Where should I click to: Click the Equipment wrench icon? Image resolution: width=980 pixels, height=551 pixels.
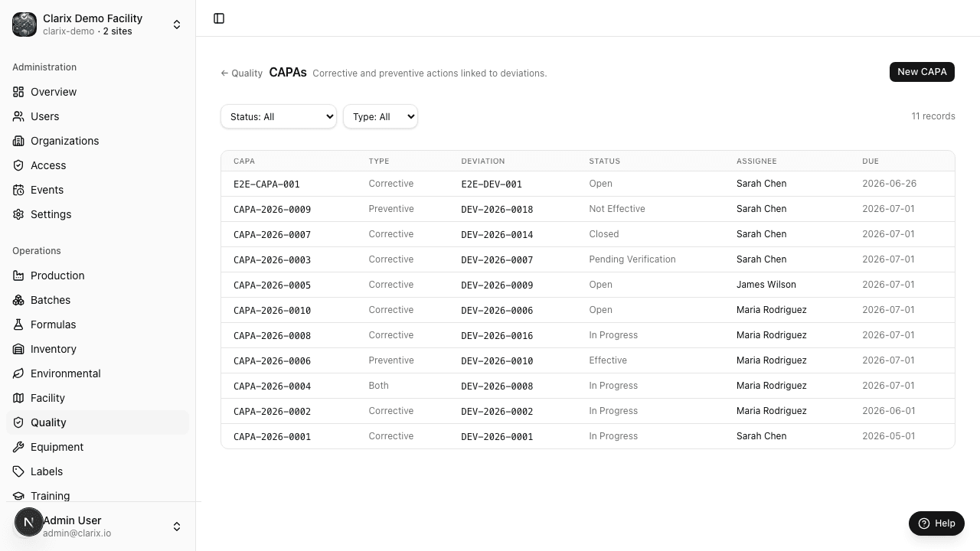pyautogui.click(x=18, y=447)
